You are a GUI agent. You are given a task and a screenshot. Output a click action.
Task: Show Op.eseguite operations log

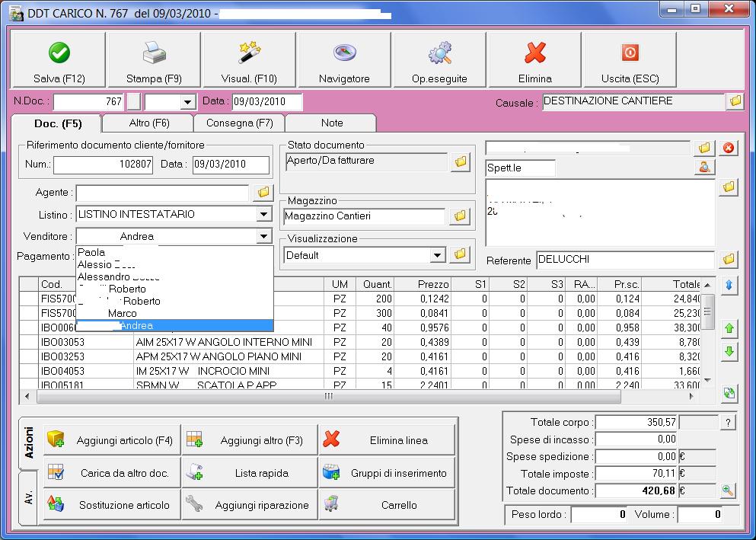(x=439, y=61)
